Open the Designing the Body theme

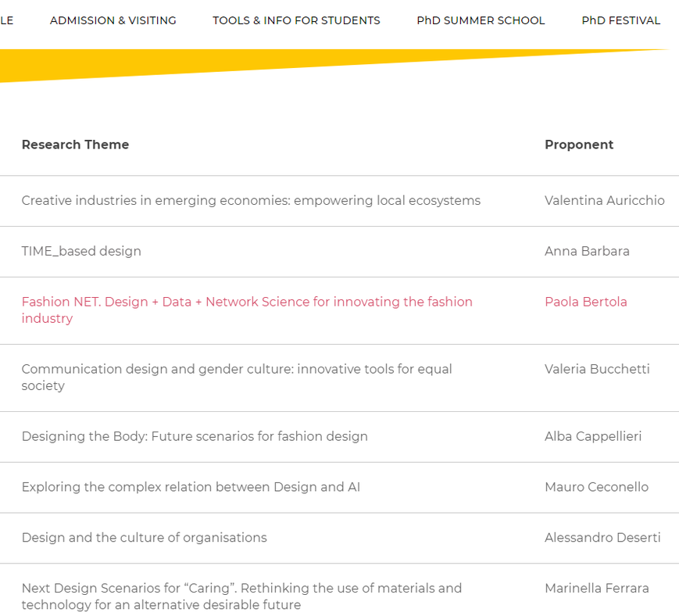click(195, 436)
